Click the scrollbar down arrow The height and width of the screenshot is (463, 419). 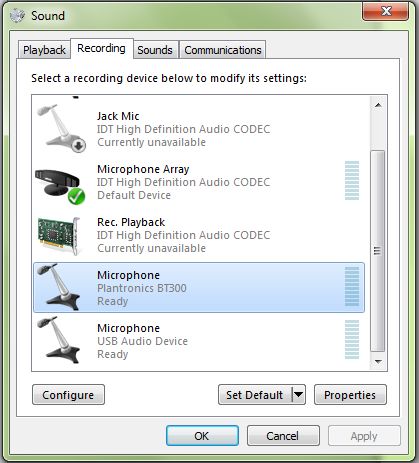pyautogui.click(x=378, y=361)
